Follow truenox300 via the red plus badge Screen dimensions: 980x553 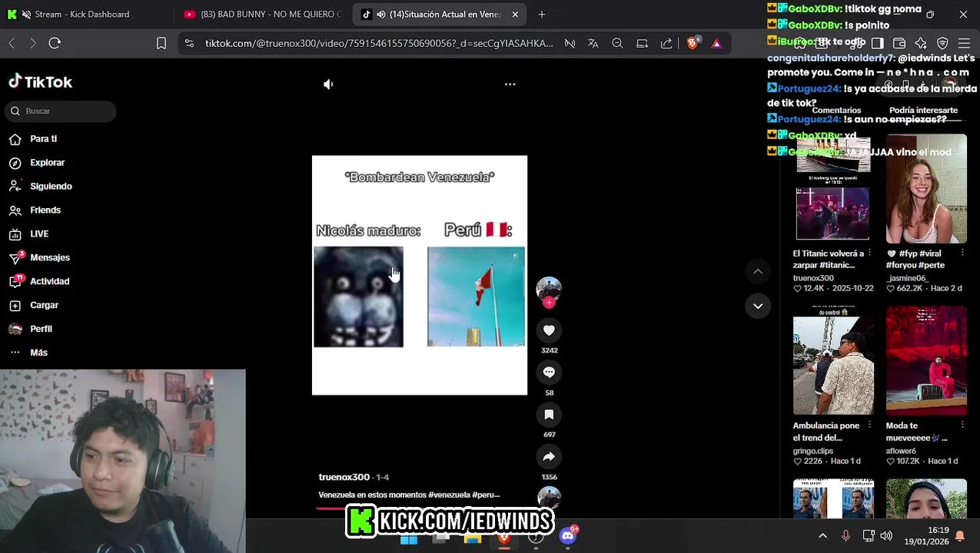pos(549,303)
